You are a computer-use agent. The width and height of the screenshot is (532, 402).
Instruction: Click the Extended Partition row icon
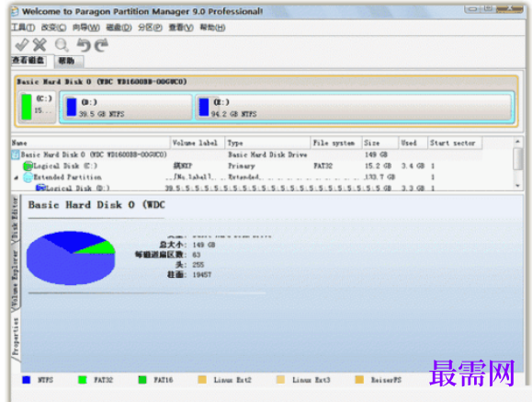[28, 177]
